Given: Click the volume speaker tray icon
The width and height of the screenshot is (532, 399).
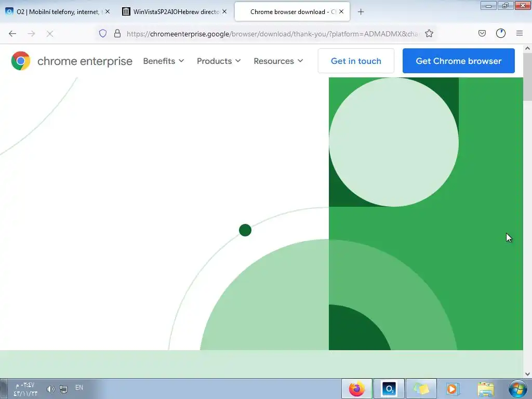Looking at the screenshot, I should pyautogui.click(x=50, y=389).
